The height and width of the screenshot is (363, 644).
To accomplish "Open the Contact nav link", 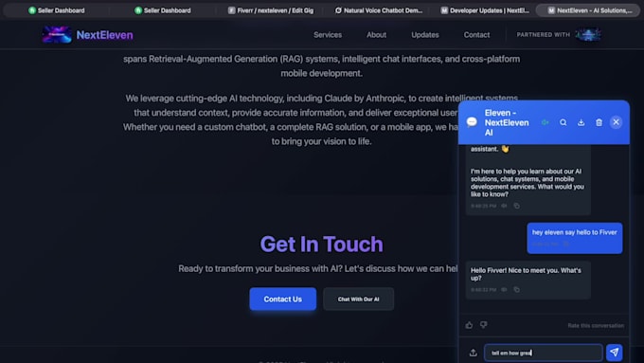I will [x=476, y=35].
